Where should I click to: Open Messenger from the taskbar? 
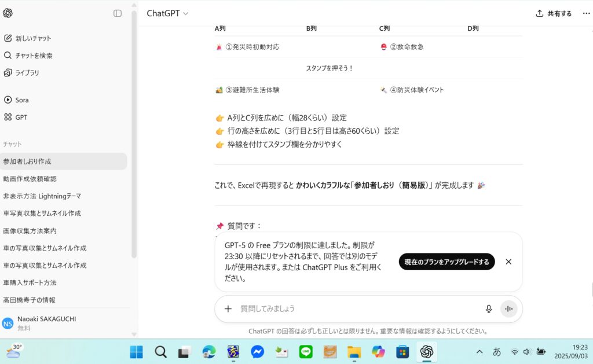[x=257, y=352]
